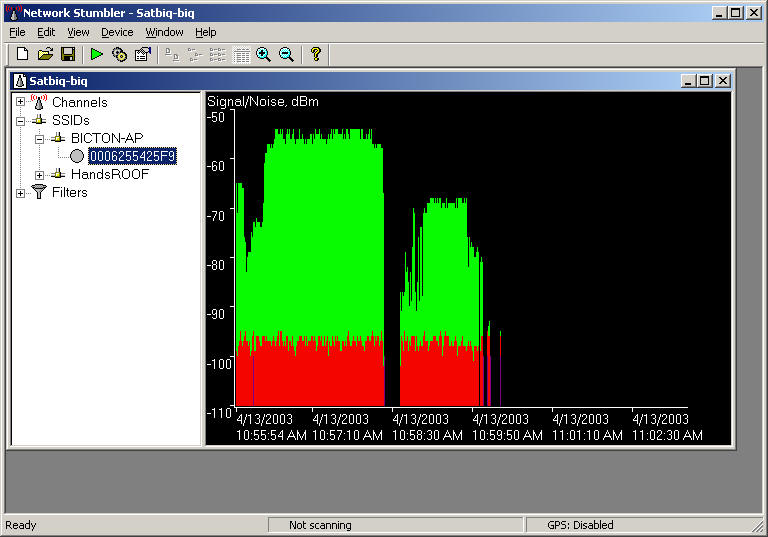Click the 10:55:54 AM time axis label
768x537 pixels.
click(x=271, y=435)
